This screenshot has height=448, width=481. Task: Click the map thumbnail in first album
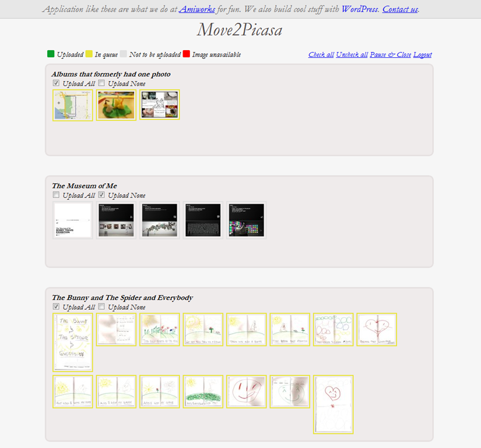pyautogui.click(x=72, y=105)
